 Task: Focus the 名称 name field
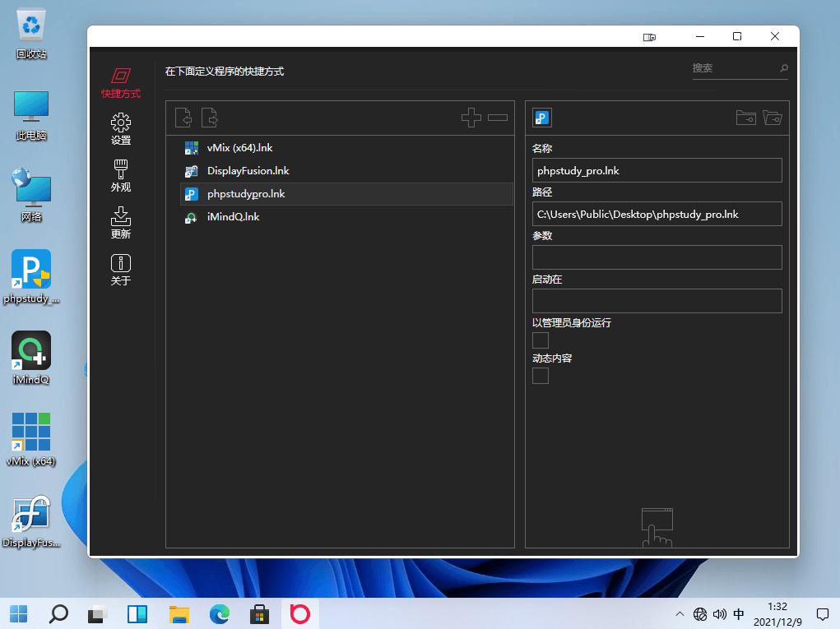(x=657, y=171)
